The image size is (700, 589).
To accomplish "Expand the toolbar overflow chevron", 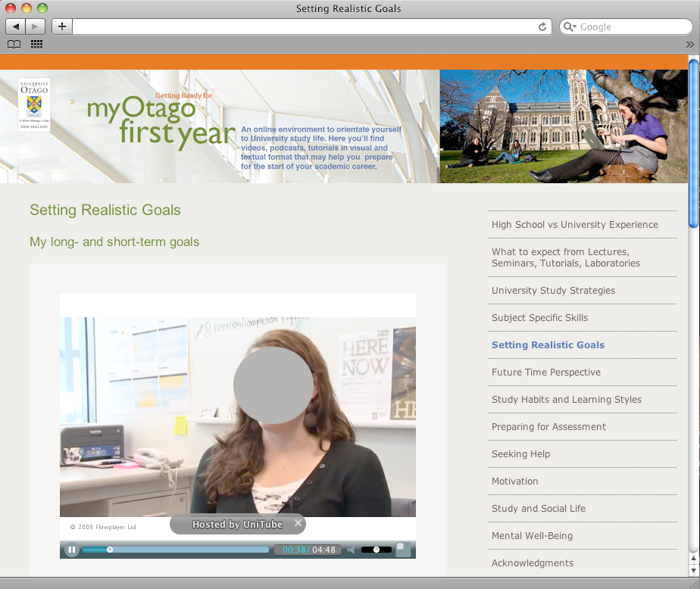I will coord(690,45).
